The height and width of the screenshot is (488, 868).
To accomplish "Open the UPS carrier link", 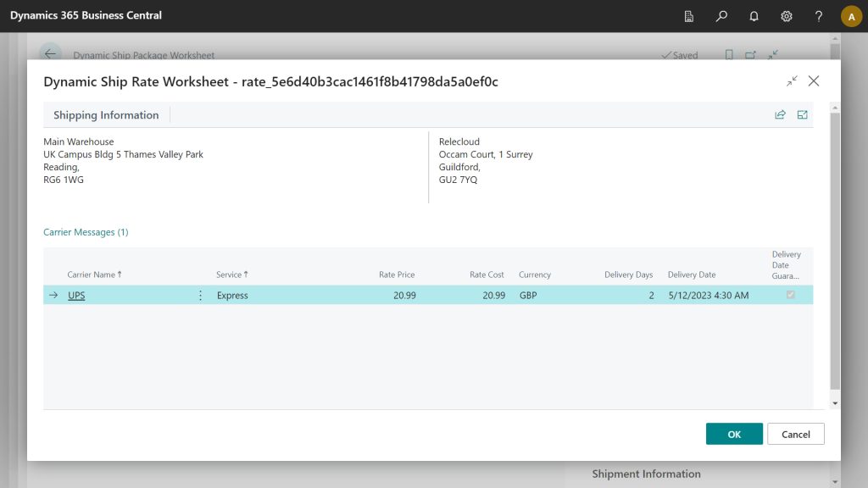I will (x=75, y=295).
